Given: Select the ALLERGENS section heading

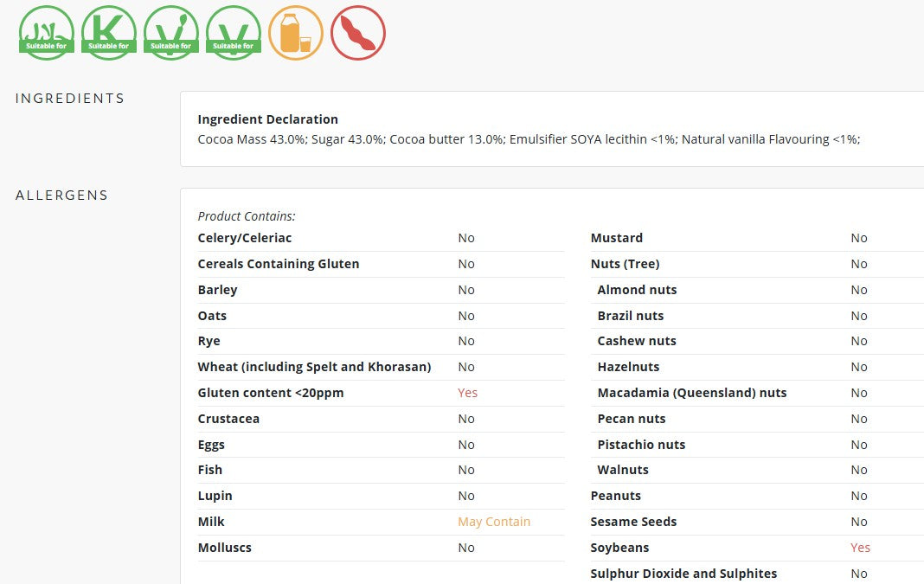Looking at the screenshot, I should point(62,196).
